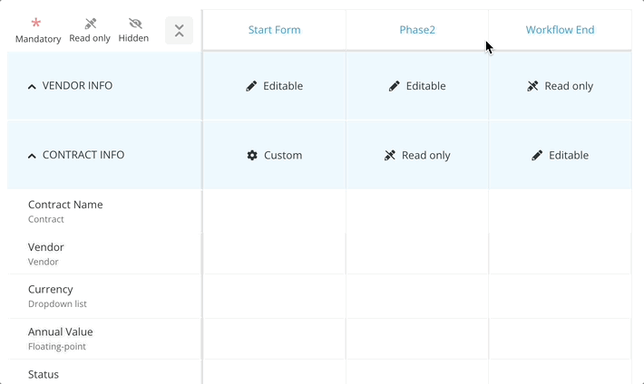
Task: Click pencil icon in Contract Info Workflow End
Action: pos(537,155)
